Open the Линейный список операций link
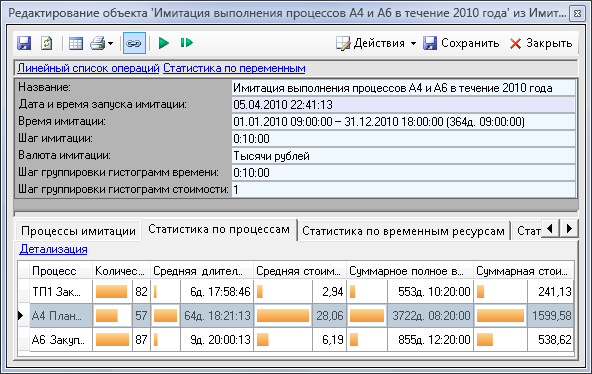This screenshot has width=592, height=374. tap(88, 68)
